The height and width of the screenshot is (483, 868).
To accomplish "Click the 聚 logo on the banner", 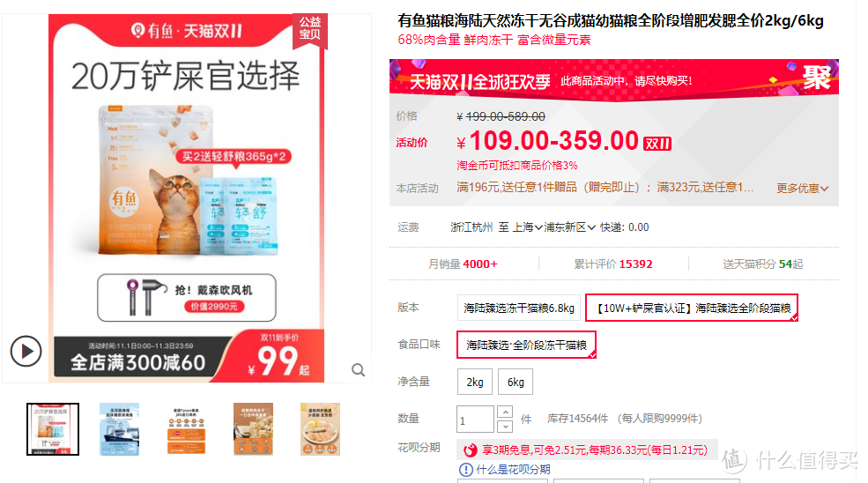I will 818,78.
